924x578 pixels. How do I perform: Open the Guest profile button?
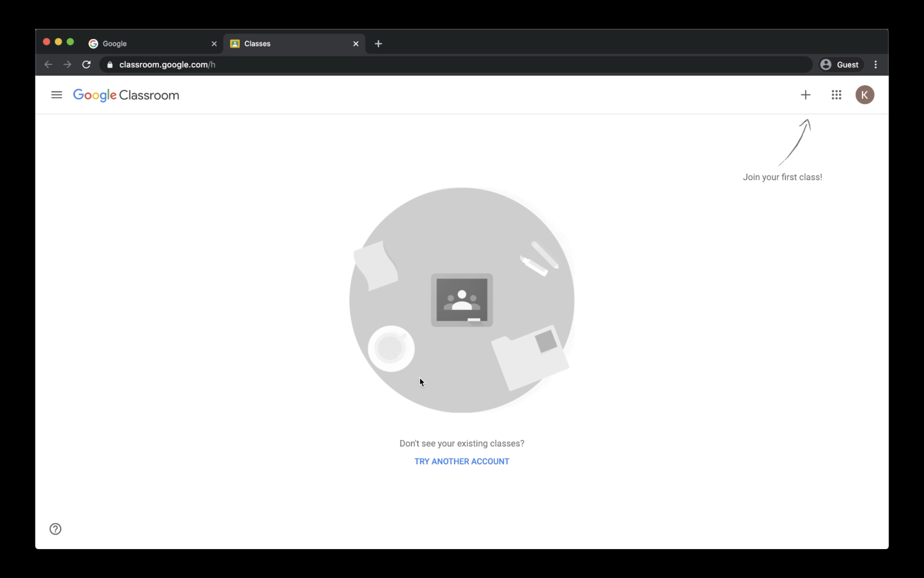coord(841,65)
